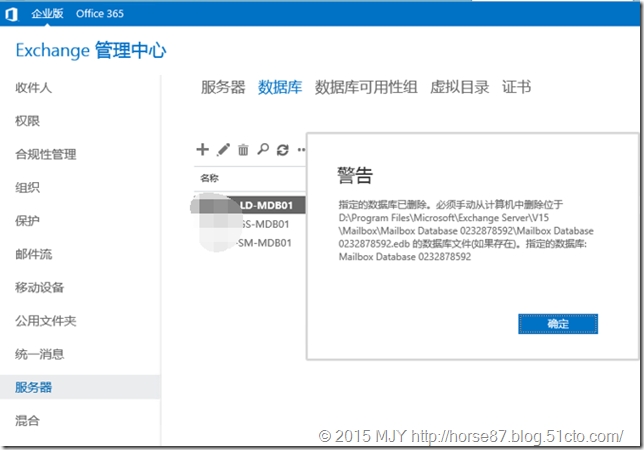The image size is (644, 450).
Task: Open 合规性管理 in the sidebar
Action: coord(45,155)
